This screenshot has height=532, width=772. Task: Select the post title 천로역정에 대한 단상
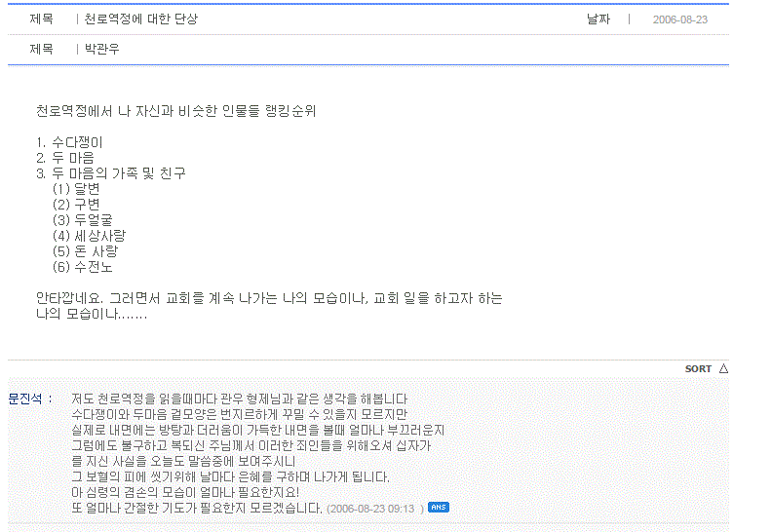pyautogui.click(x=140, y=19)
